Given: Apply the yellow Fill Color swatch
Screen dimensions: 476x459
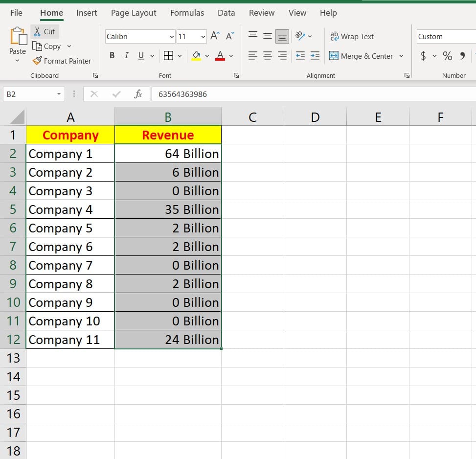Looking at the screenshot, I should pos(196,56).
